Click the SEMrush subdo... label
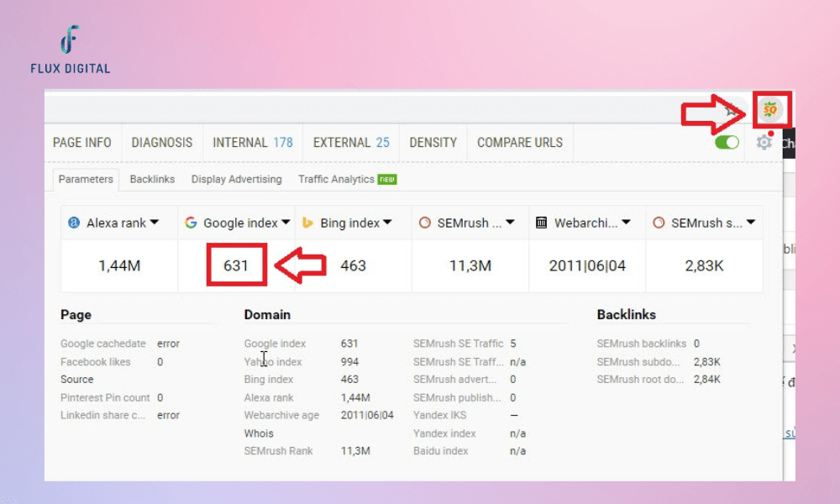The height and width of the screenshot is (504, 840). point(638,361)
